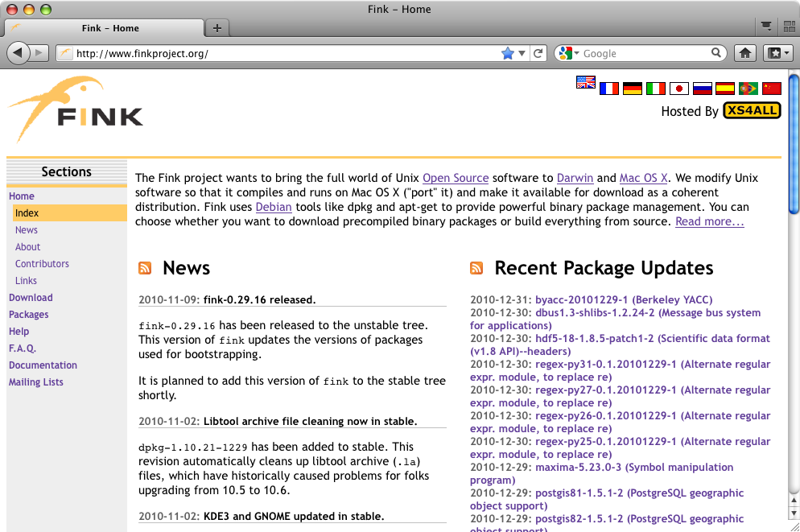Click the site favicon in the address bar
Viewport: 800px width, 532px height.
coord(65,53)
